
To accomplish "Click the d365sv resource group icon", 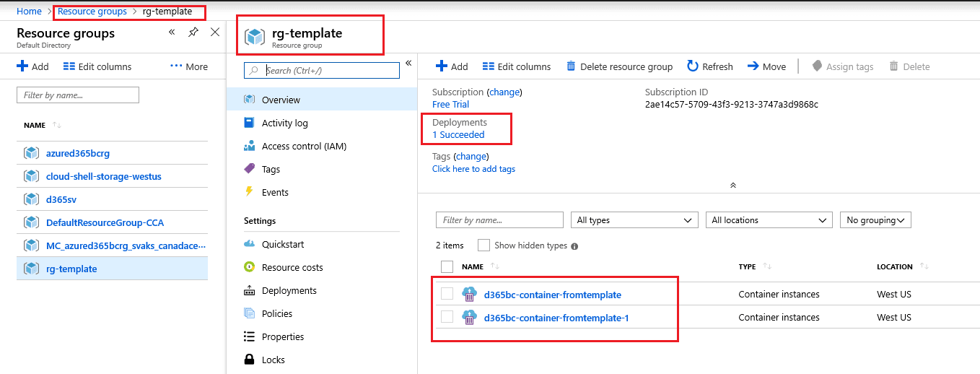I will point(31,199).
